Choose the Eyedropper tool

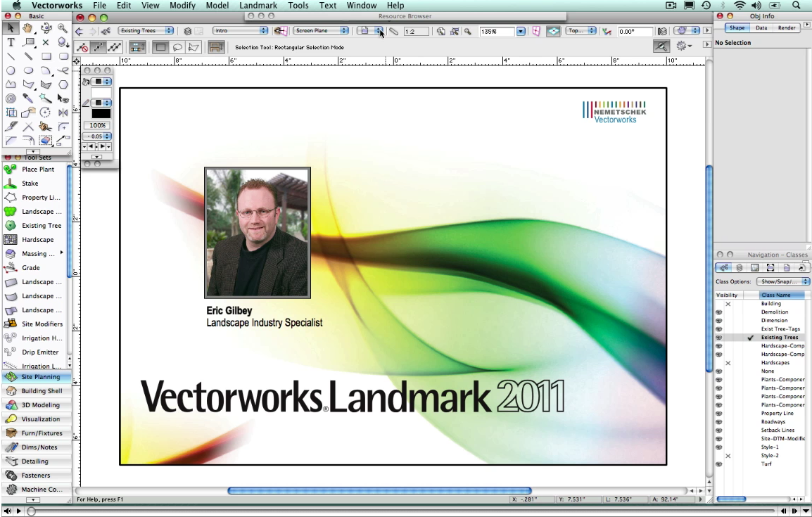28,98
